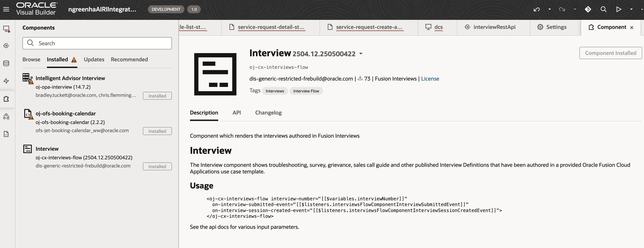
Task: Expand the Undo history dropdown
Action: [549, 9]
